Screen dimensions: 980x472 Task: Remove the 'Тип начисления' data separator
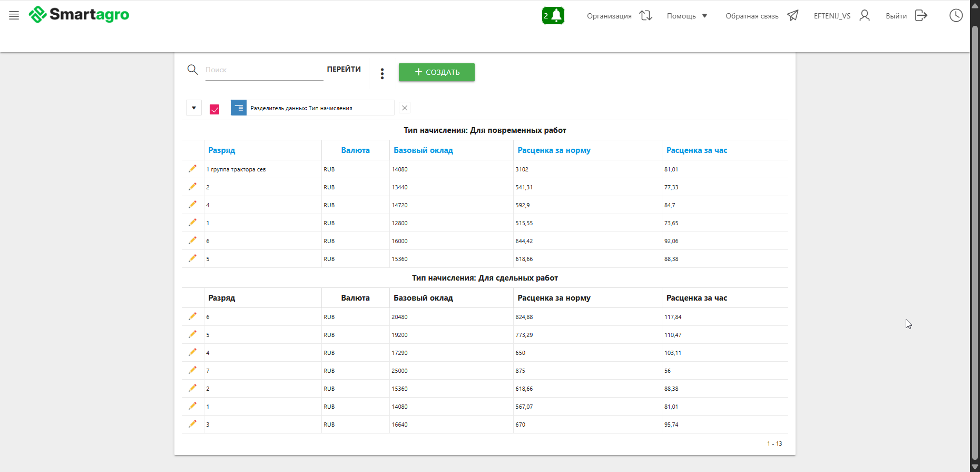click(405, 108)
